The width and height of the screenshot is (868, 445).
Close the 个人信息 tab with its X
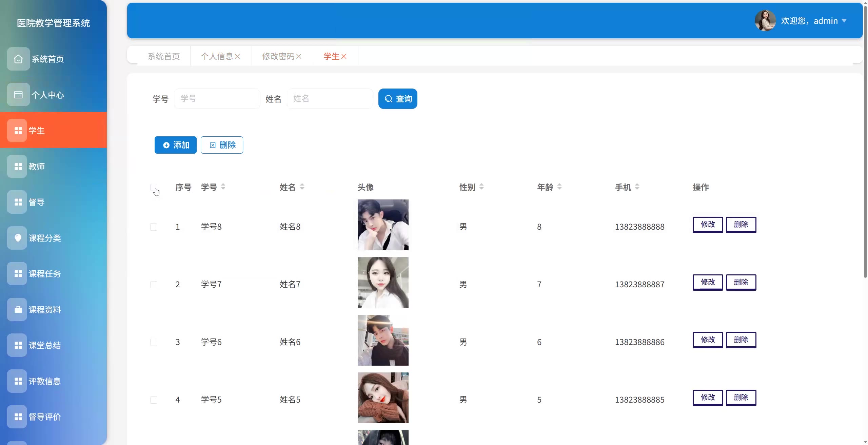coord(237,56)
